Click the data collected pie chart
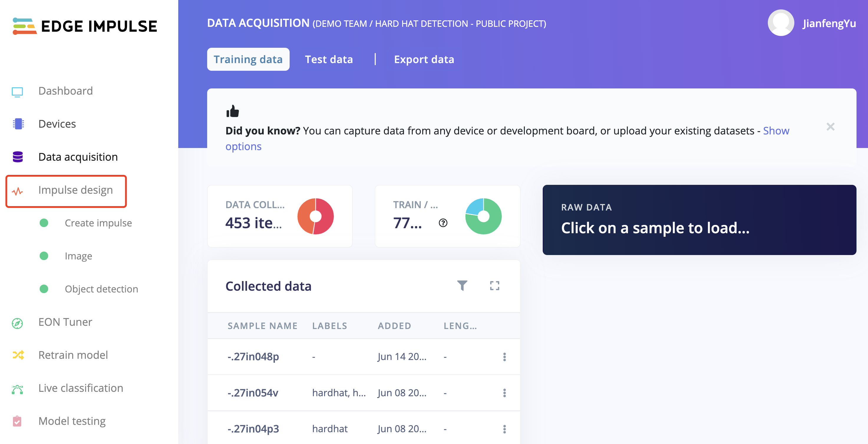 click(315, 216)
